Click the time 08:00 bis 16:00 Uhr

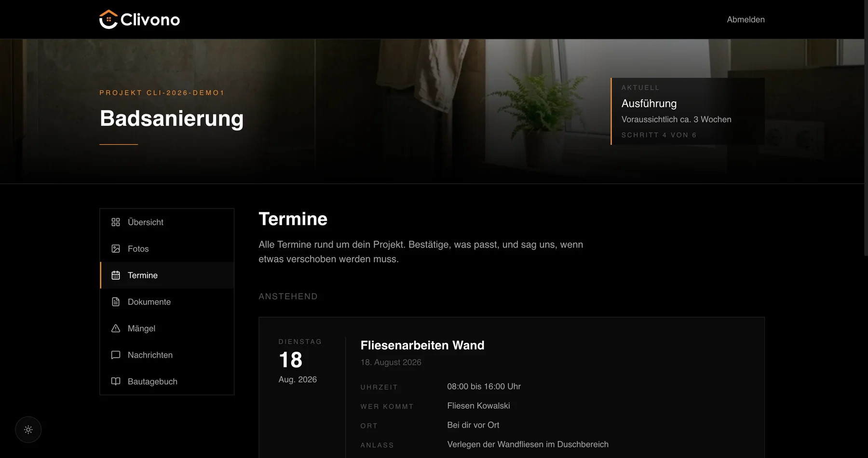tap(484, 387)
